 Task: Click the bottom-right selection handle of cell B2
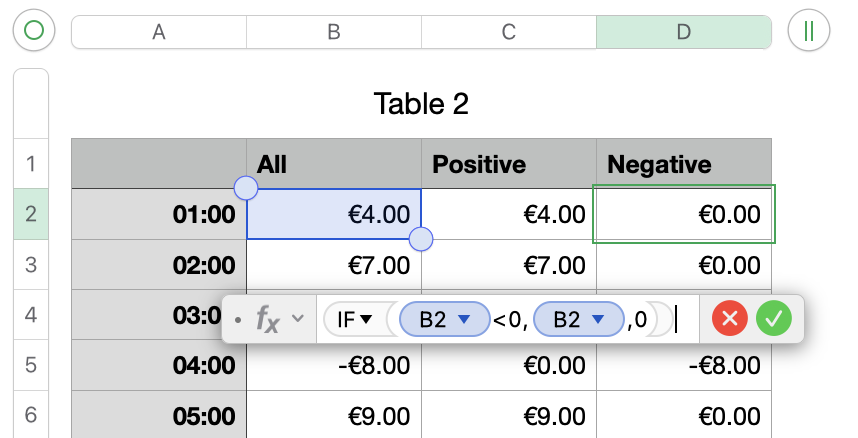pyautogui.click(x=421, y=239)
